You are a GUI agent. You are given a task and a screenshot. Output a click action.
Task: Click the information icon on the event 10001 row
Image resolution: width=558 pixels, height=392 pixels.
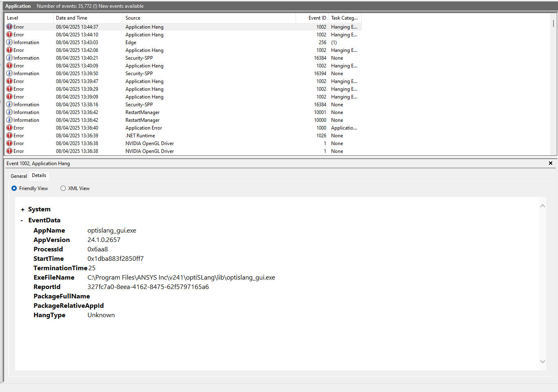coord(9,112)
